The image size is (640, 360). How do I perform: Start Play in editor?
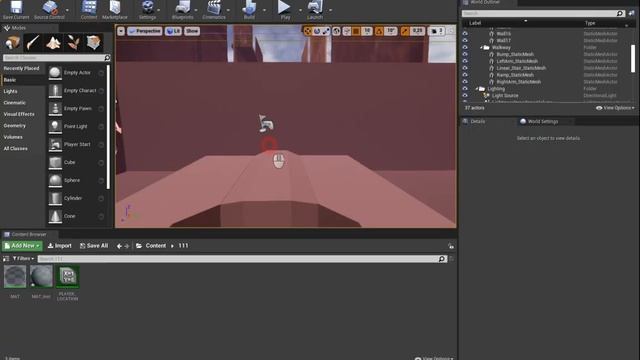tap(284, 9)
